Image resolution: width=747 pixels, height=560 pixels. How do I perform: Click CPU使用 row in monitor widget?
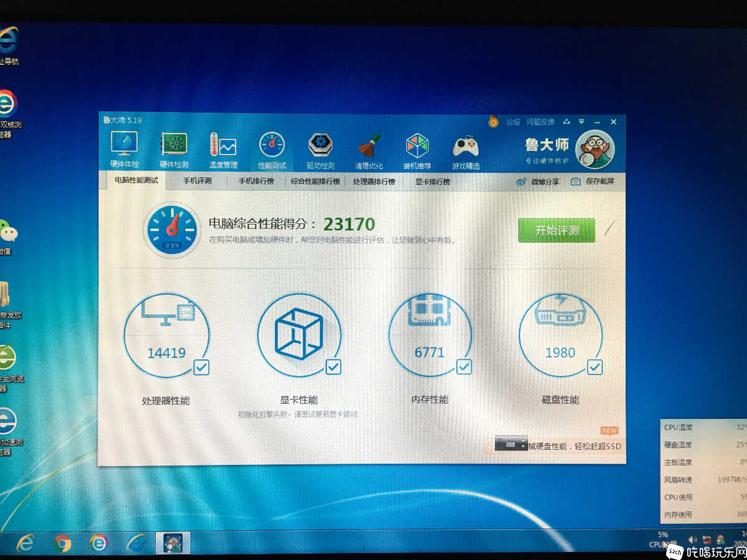click(x=704, y=497)
